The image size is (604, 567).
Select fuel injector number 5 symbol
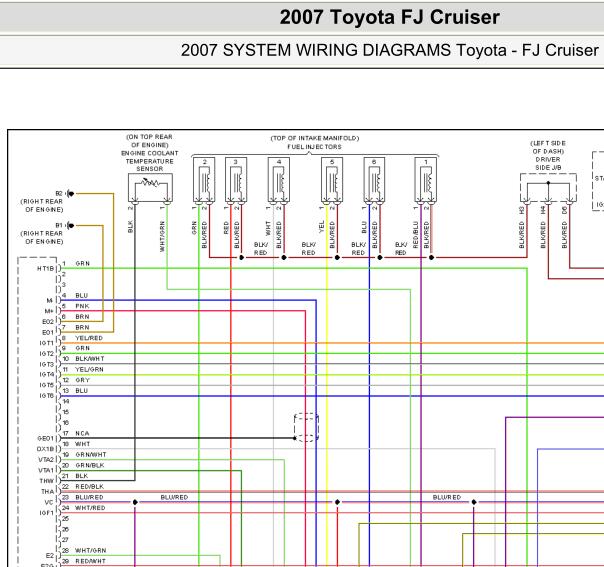pos(332,180)
